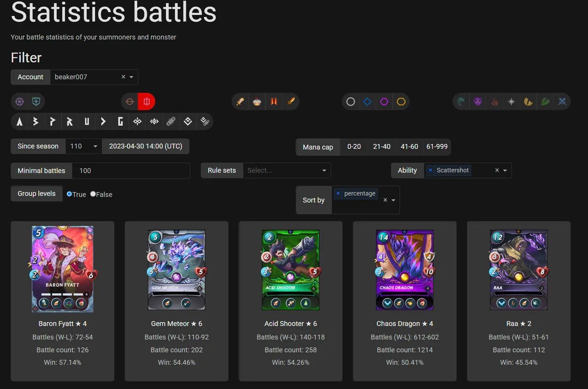The height and width of the screenshot is (389, 588).
Task: Filter by fire element flame icon
Action: [x=495, y=102]
